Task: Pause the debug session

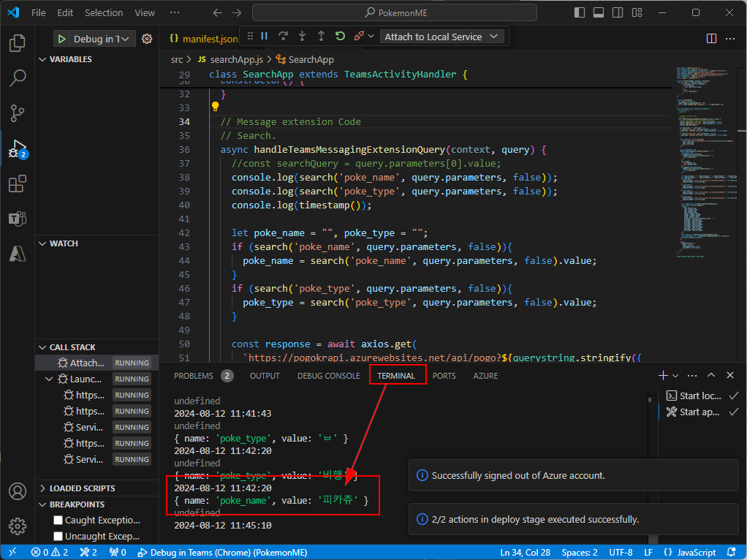Action: pos(265,37)
